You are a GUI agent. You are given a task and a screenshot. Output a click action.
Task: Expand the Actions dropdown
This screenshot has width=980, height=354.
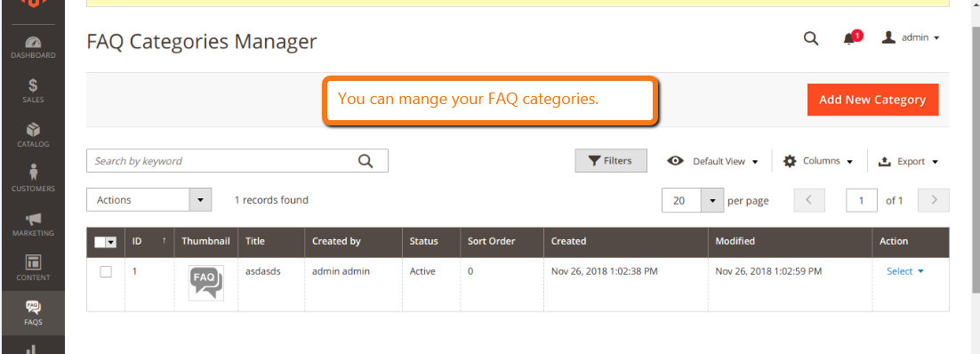tap(149, 200)
